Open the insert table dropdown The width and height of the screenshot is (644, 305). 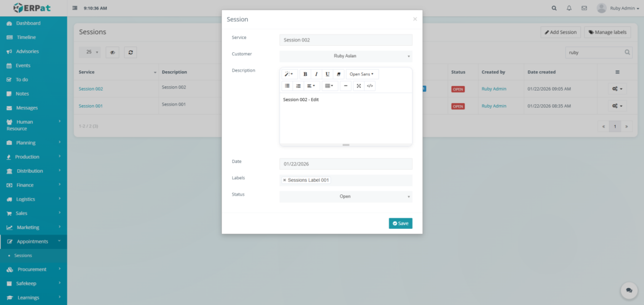[x=330, y=86]
